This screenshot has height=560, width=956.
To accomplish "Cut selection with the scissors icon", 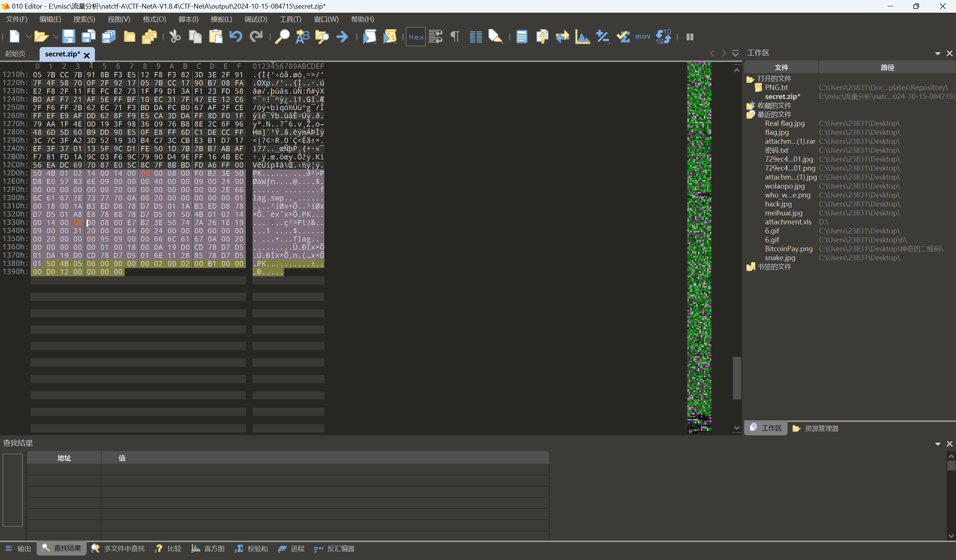I will pyautogui.click(x=175, y=36).
